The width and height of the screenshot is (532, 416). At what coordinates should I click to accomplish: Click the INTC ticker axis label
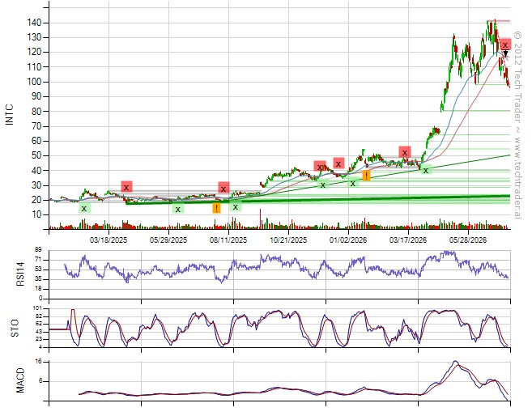click(x=10, y=115)
